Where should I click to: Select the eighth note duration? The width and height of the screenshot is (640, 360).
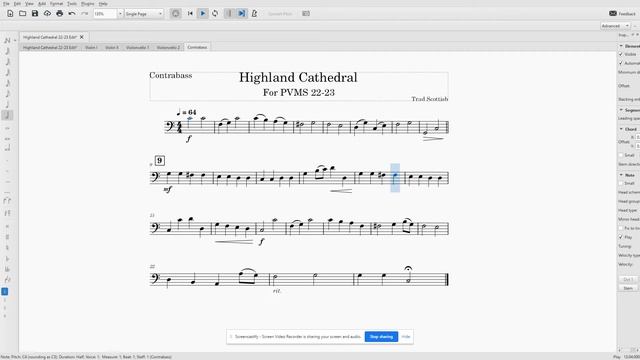click(7, 94)
